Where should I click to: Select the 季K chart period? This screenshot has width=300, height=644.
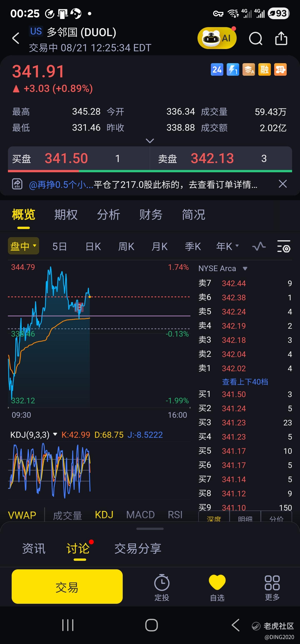coord(193,247)
